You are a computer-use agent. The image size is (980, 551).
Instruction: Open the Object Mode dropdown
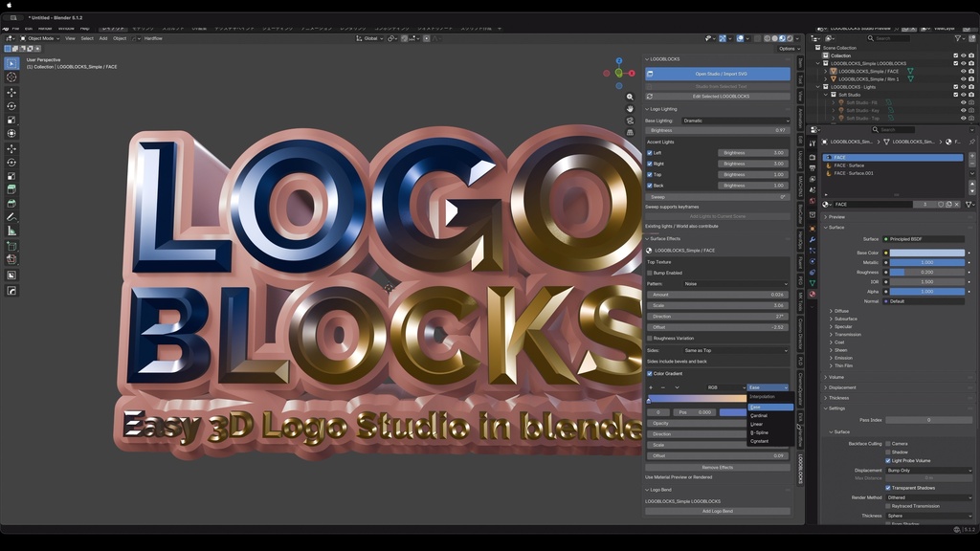click(40, 38)
